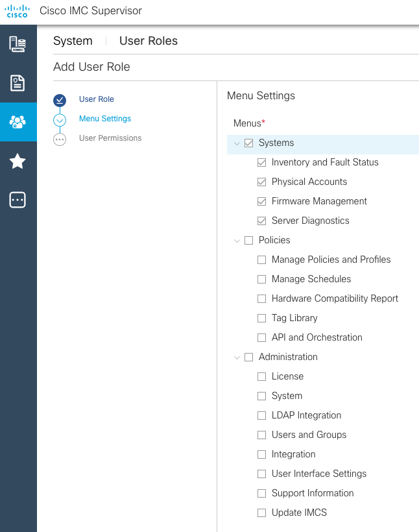Image resolution: width=419 pixels, height=532 pixels.
Task: Collapse the Systems tree section
Action: point(237,143)
